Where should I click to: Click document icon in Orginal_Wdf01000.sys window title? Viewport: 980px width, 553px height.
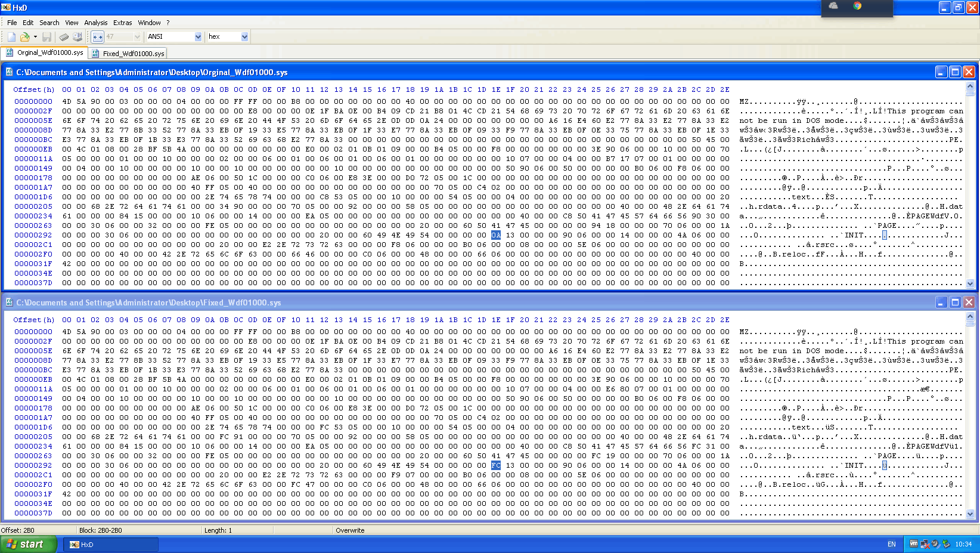click(x=10, y=72)
